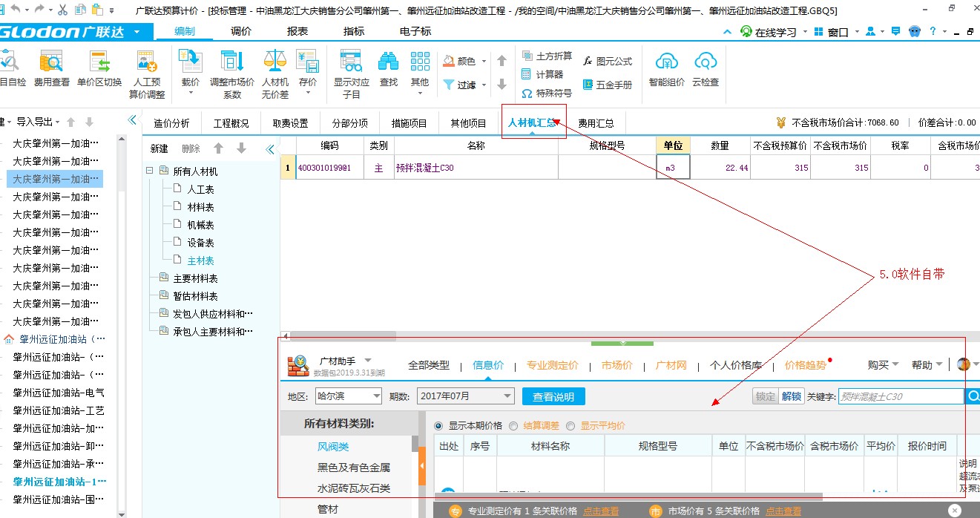Click 点击查看 link for 专业测定价

pos(600,511)
